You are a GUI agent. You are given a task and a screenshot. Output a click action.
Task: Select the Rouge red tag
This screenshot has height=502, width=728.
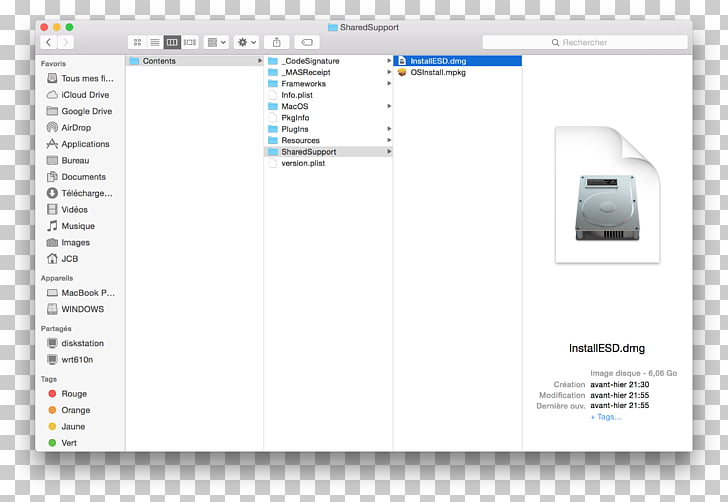point(74,394)
